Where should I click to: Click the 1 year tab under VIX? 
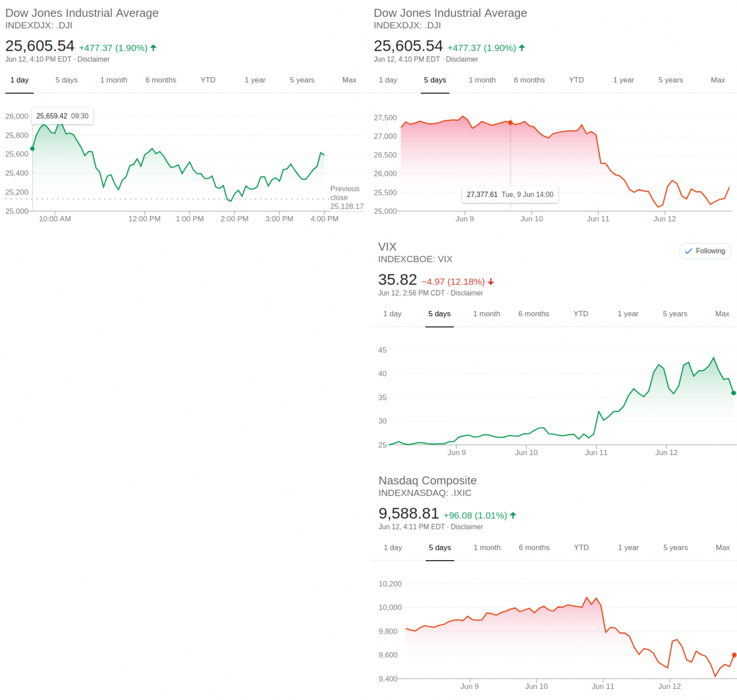pyautogui.click(x=628, y=314)
